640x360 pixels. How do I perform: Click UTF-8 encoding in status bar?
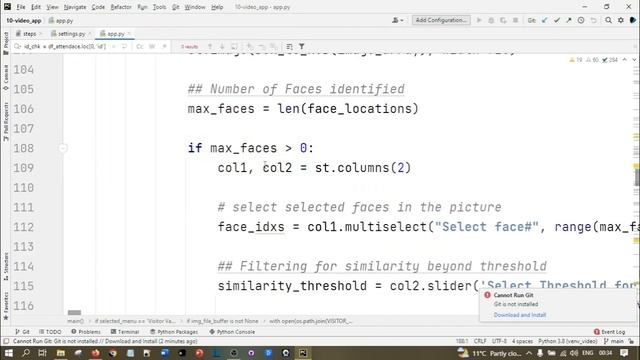(x=500, y=341)
